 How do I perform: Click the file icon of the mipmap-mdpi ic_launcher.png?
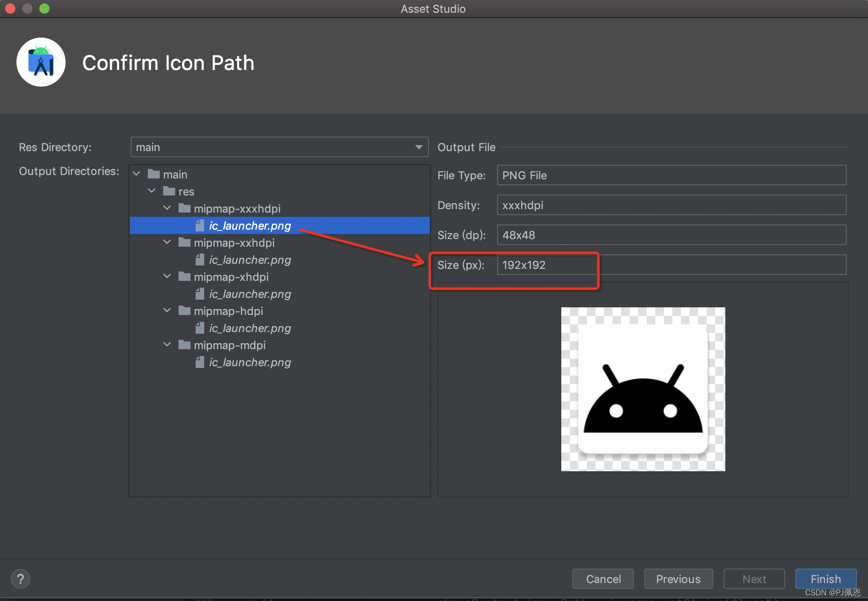pyautogui.click(x=199, y=362)
